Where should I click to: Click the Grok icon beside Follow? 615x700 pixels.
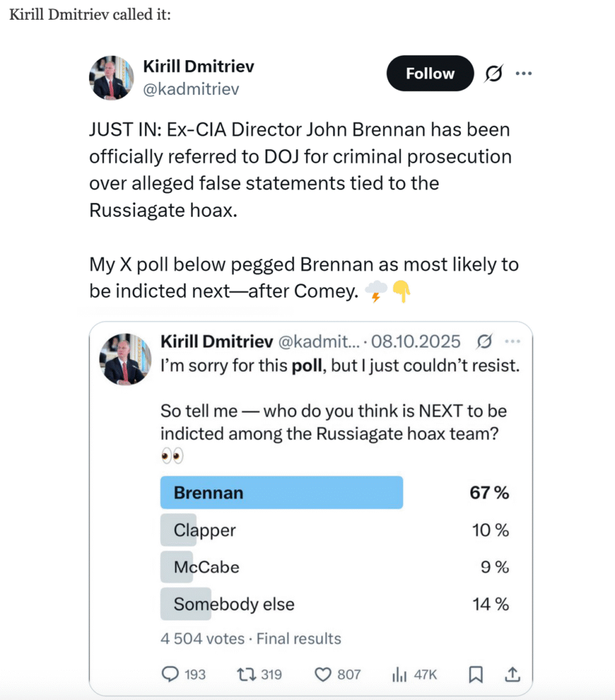tap(493, 74)
